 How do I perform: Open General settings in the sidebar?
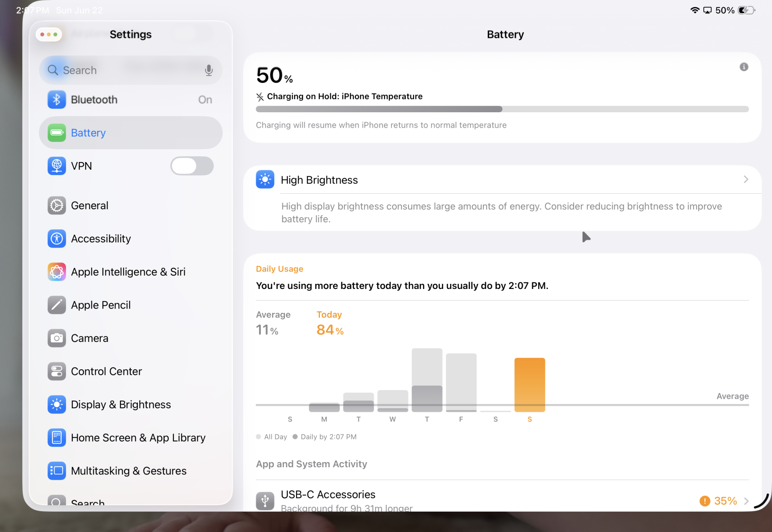click(90, 206)
